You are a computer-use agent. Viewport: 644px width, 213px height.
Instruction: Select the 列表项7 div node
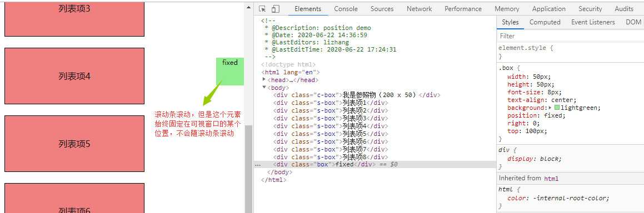[x=330, y=150]
